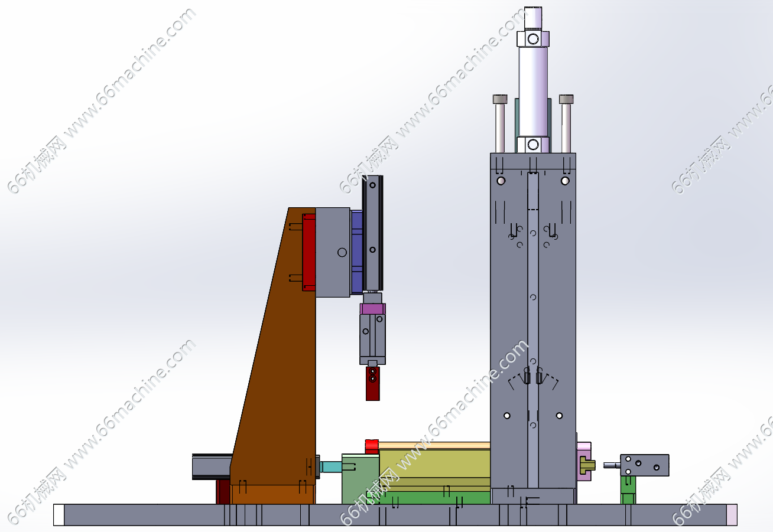Select the teal shaft beside the brown bracket
This screenshot has height=532, width=773.
(x=332, y=466)
